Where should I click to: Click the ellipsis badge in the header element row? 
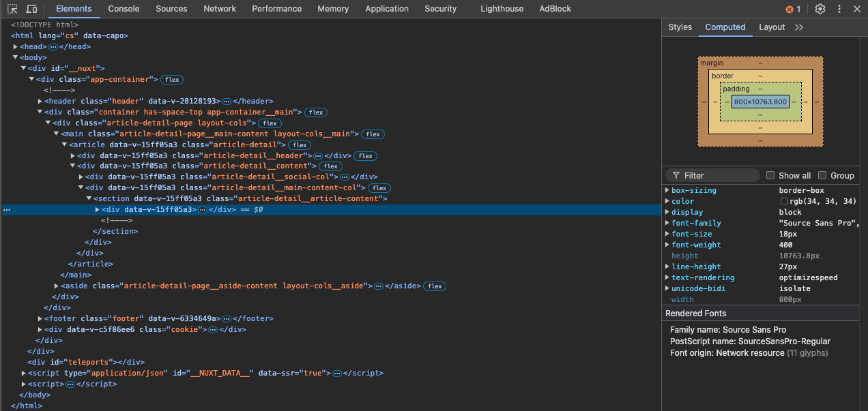tap(227, 101)
